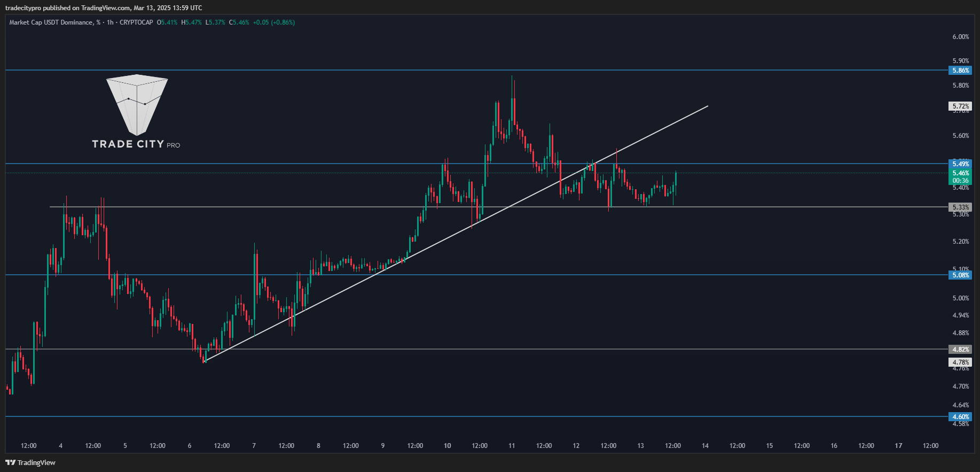
Task: Click the low value L5.37% in the header
Action: coord(215,22)
